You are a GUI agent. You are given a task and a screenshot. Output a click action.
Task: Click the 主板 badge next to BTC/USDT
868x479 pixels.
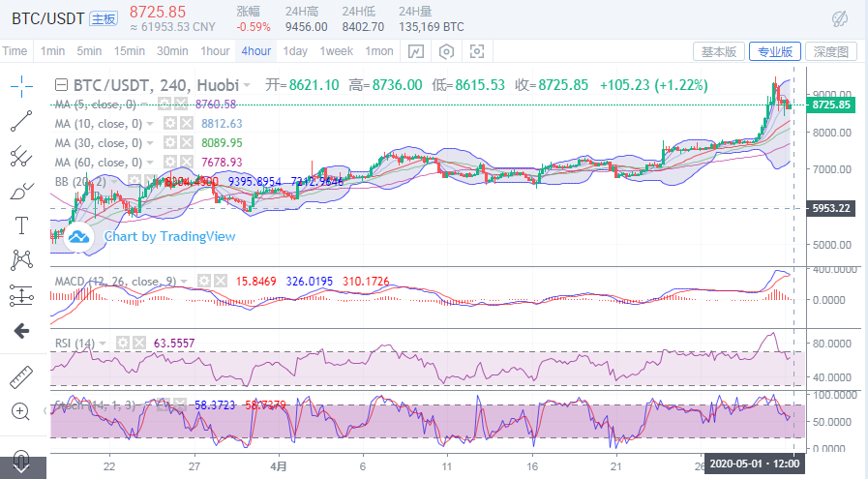coord(105,18)
